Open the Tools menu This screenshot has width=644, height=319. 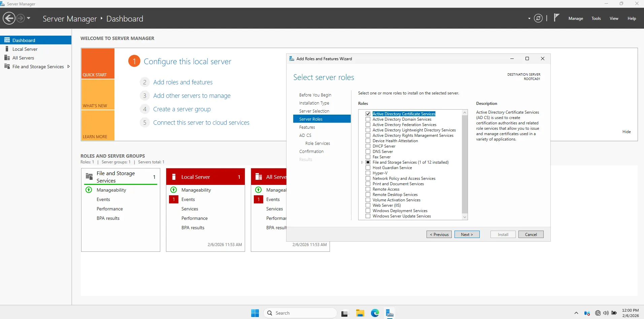pos(596,18)
